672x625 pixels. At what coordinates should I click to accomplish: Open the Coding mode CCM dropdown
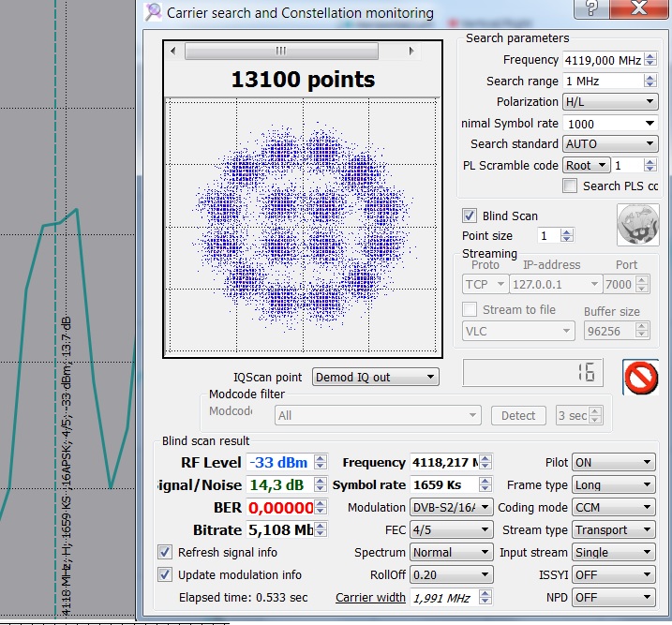point(614,507)
